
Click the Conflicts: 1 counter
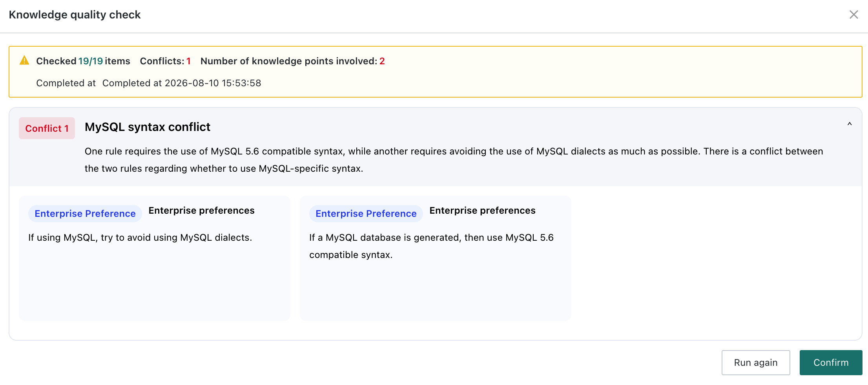(165, 61)
